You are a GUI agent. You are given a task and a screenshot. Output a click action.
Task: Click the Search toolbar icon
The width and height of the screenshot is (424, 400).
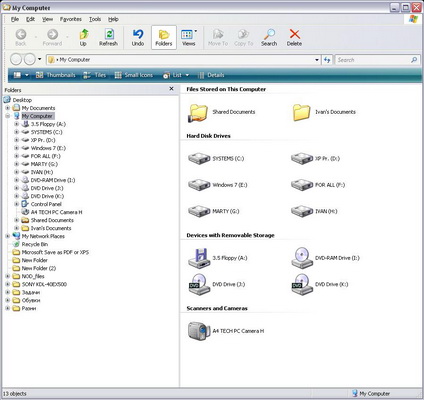point(269,37)
